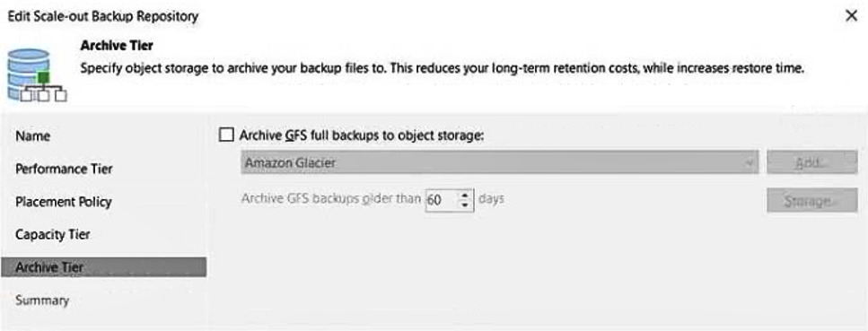Click the Add... button
868x331 pixels.
click(x=811, y=162)
